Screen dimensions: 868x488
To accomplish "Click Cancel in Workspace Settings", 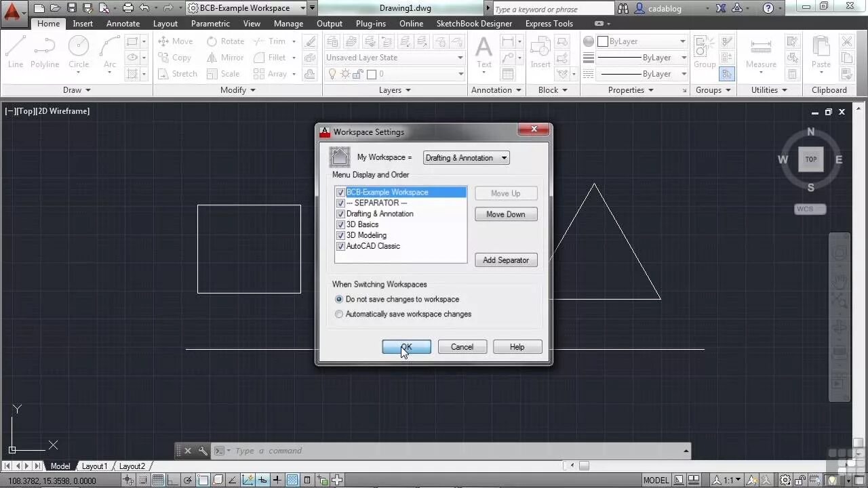I will [x=462, y=347].
